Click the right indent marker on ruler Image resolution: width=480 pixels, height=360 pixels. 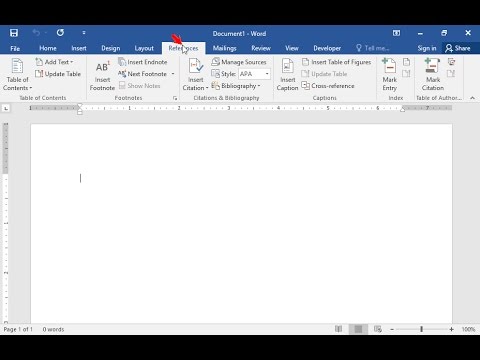pos(403,109)
